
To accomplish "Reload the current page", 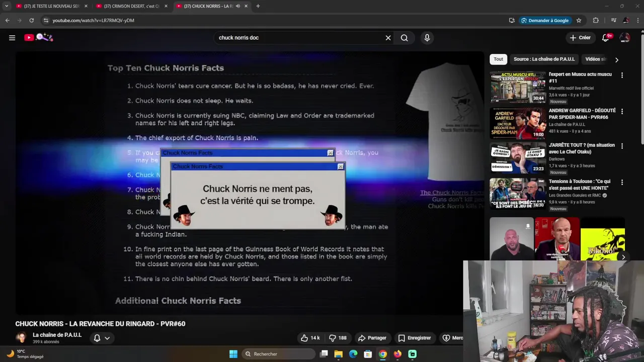I will click(31, 20).
